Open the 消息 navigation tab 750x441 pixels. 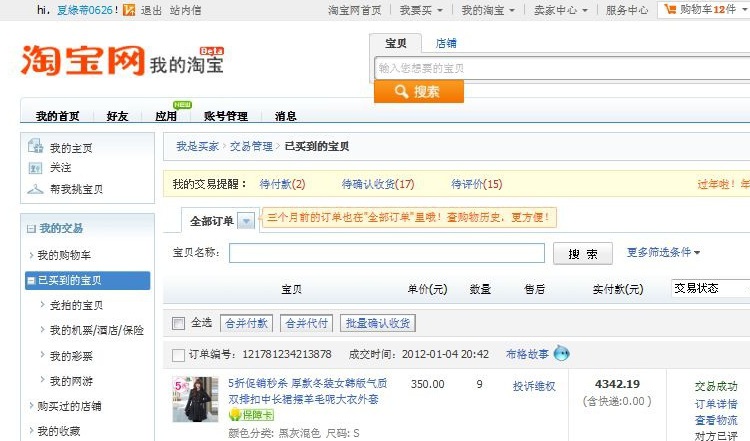[x=286, y=116]
